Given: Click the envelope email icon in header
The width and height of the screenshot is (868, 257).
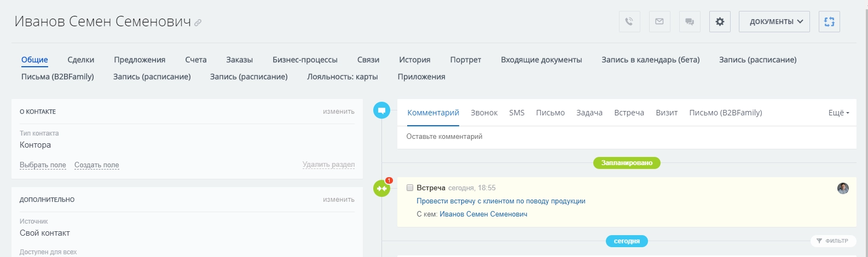Looking at the screenshot, I should pyautogui.click(x=659, y=22).
